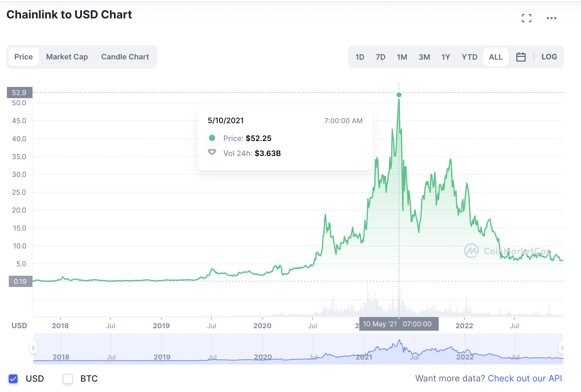Image resolution: width=581 pixels, height=392 pixels.
Task: Click the right handle of the range selector
Action: (x=562, y=348)
